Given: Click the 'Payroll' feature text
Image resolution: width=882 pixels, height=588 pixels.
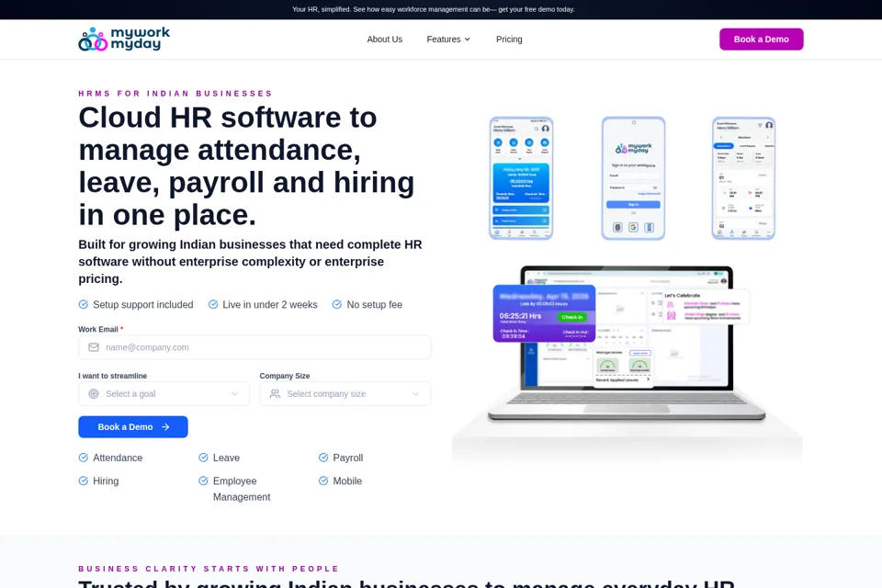Looking at the screenshot, I should (348, 458).
